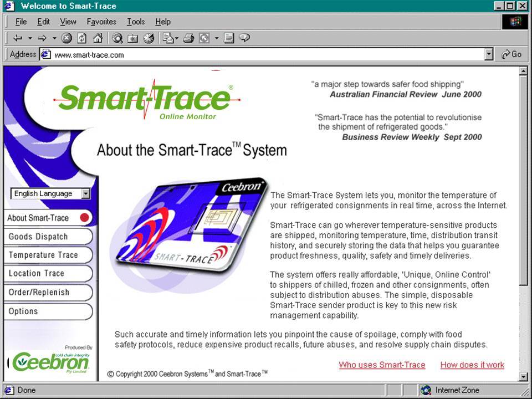The image size is (532, 399).
Task: Print the page with the printer icon
Action: (x=188, y=38)
